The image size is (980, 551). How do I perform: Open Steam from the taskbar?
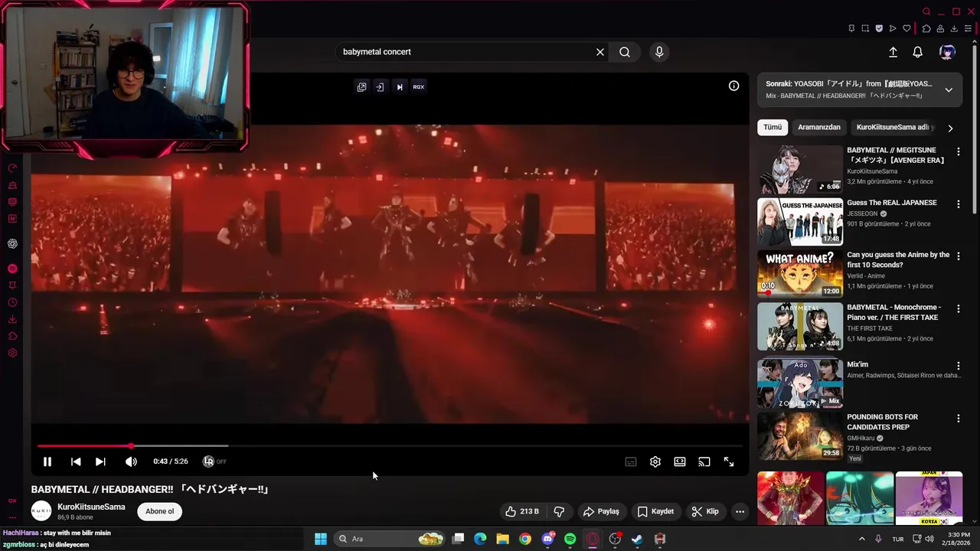point(637,539)
